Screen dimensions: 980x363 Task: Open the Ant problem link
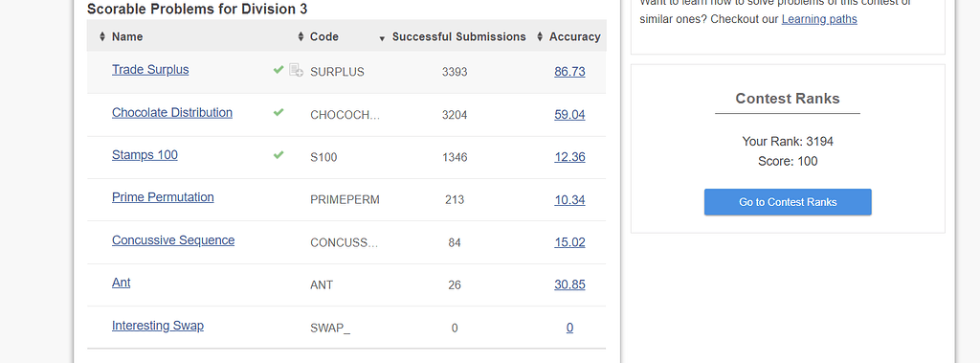pos(122,283)
